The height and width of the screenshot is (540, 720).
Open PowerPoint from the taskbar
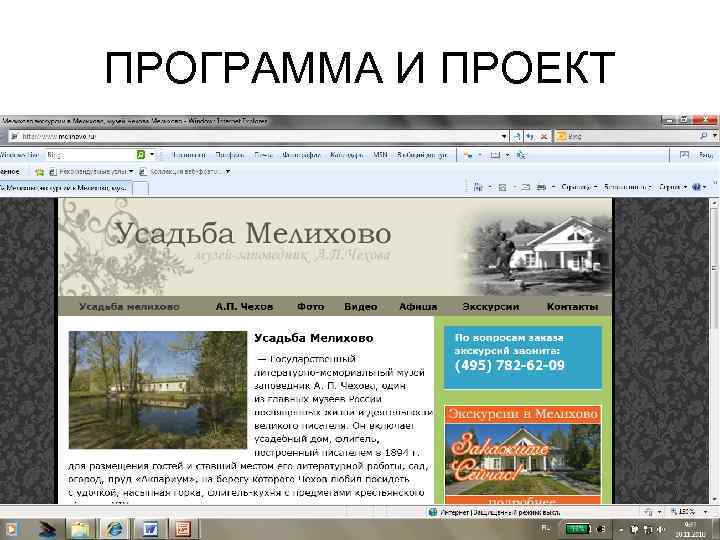click(184, 529)
